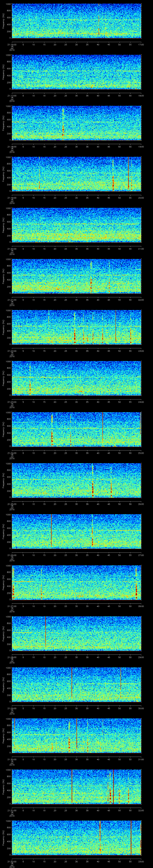Click the 21:31:00 start time label
This screenshot has height=868, width=153.
click(12, 810)
